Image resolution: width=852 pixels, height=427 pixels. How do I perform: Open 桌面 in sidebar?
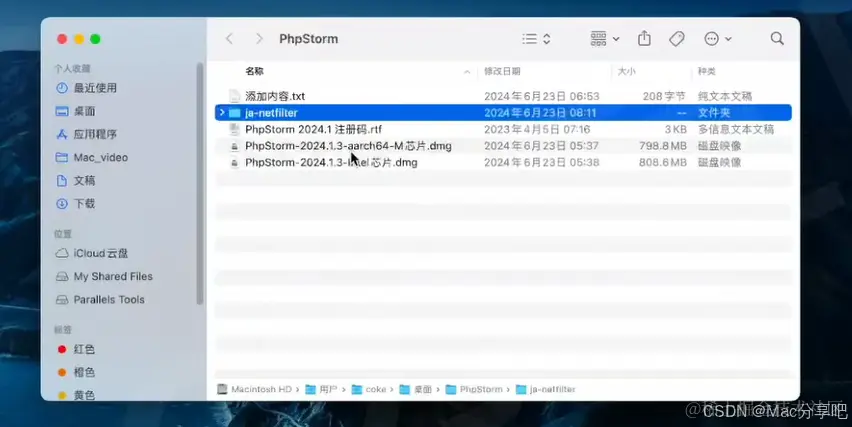[76, 111]
